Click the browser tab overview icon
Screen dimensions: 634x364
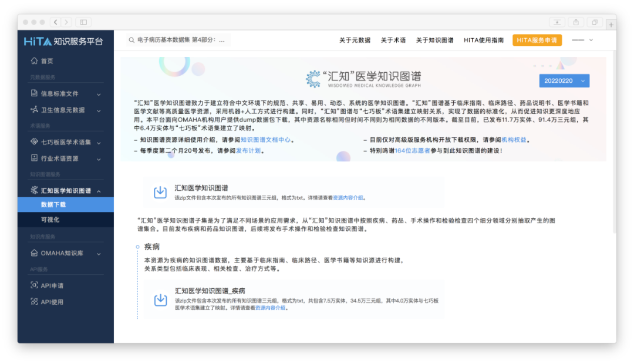594,22
